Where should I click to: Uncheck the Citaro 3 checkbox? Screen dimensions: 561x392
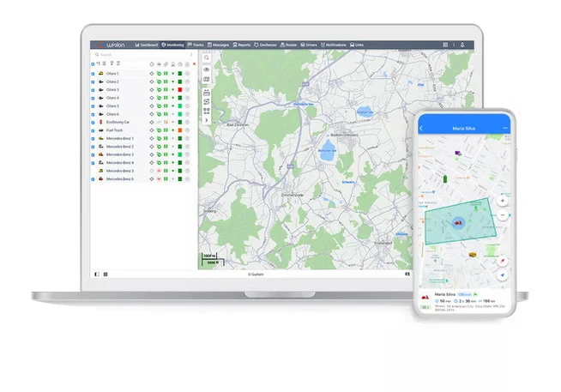coord(93,90)
